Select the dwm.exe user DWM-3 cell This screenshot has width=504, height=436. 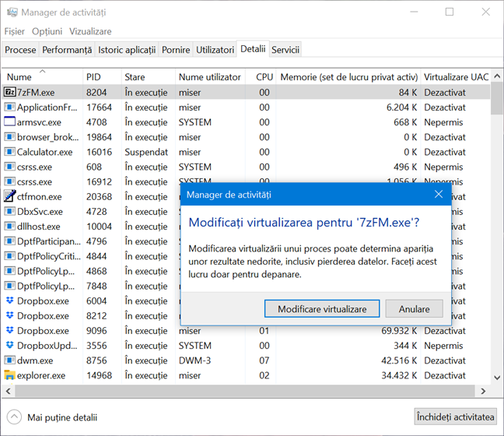(x=194, y=360)
